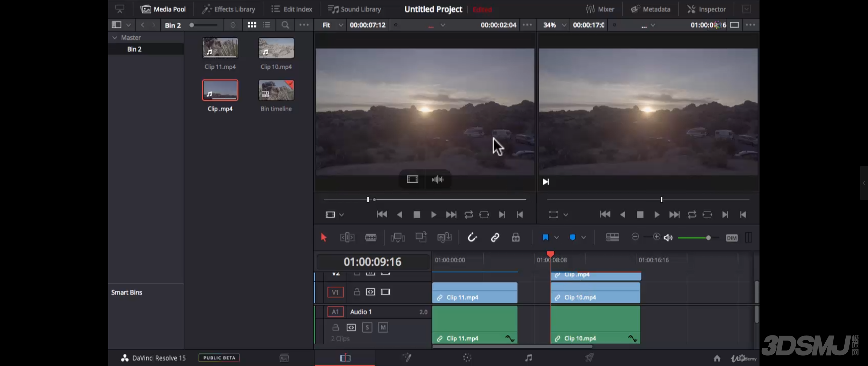Open the flag color dropdown
The height and width of the screenshot is (366, 868).
[556, 238]
